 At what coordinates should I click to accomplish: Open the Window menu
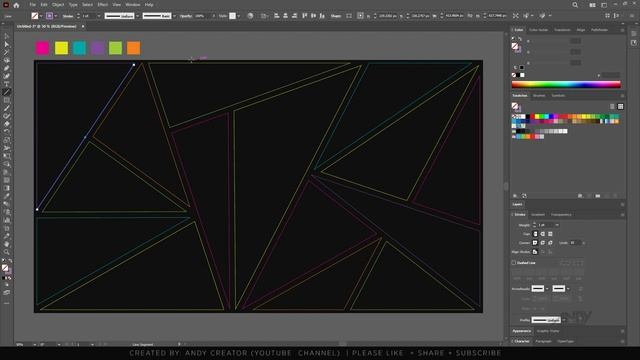tap(133, 5)
